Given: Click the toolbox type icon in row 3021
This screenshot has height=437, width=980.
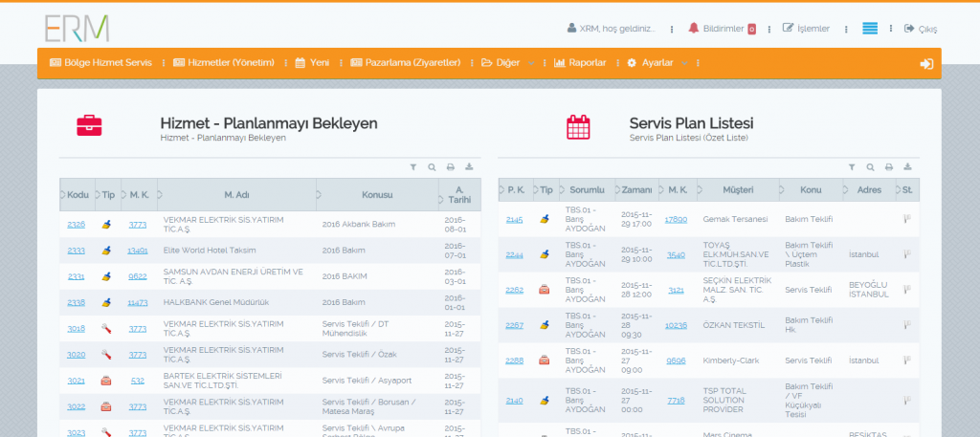Looking at the screenshot, I should point(106,381).
